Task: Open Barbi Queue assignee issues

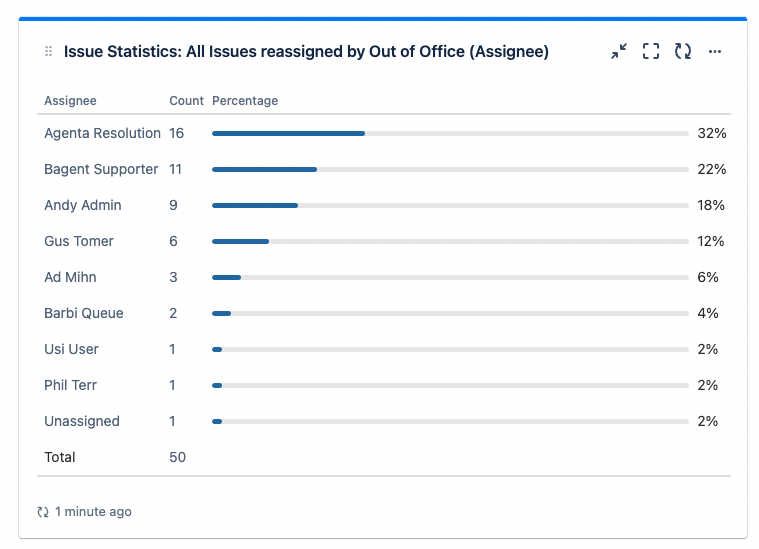Action: 83,313
